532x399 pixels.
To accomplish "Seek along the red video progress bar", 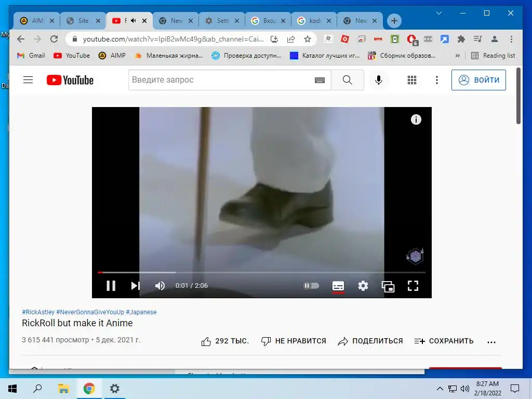I will pos(262,272).
